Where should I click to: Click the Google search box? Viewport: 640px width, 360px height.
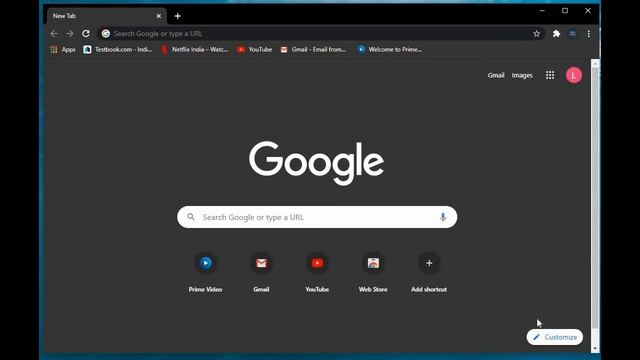(x=317, y=217)
